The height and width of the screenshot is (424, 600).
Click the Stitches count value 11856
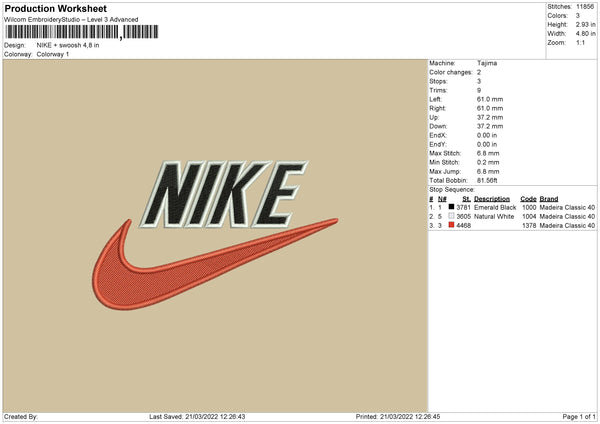pyautogui.click(x=585, y=7)
